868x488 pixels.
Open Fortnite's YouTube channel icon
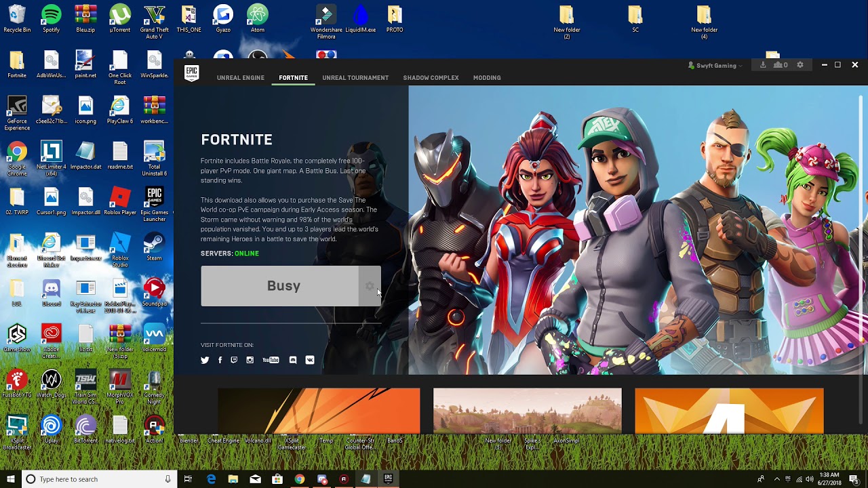[x=271, y=360]
